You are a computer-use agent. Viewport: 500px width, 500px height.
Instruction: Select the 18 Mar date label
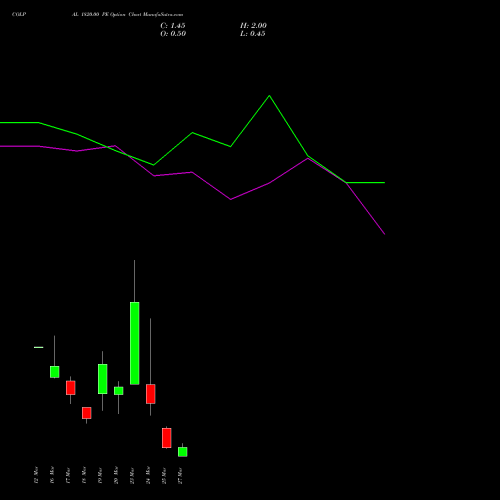pos(84,475)
